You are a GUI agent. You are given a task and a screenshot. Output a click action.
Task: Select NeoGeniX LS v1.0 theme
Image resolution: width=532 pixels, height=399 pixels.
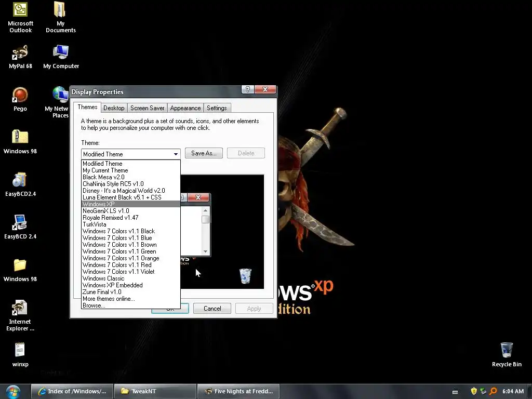(x=130, y=211)
